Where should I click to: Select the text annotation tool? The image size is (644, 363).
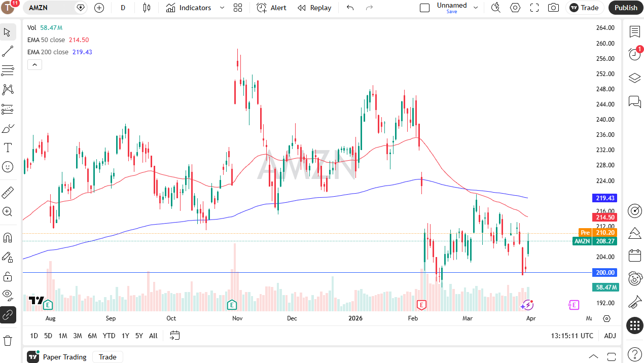tap(8, 148)
